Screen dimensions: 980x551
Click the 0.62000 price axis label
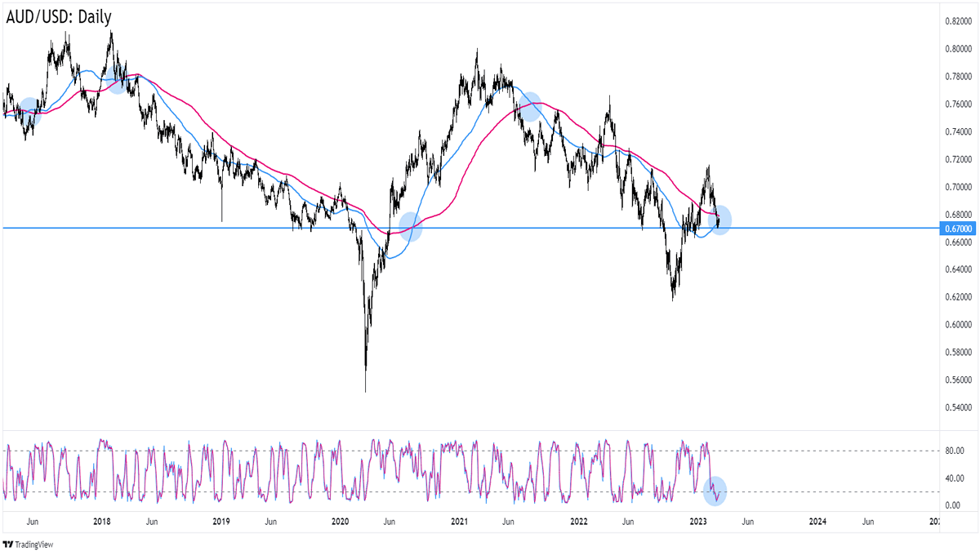(958, 297)
